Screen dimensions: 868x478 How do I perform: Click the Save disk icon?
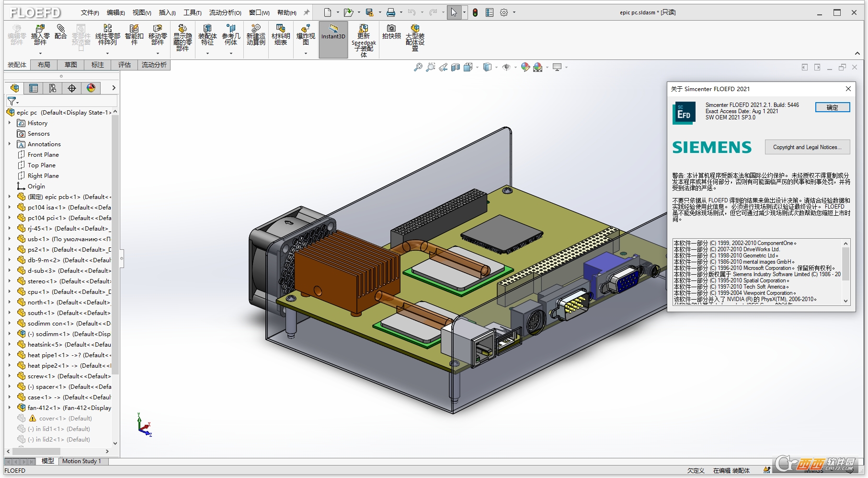click(x=369, y=12)
